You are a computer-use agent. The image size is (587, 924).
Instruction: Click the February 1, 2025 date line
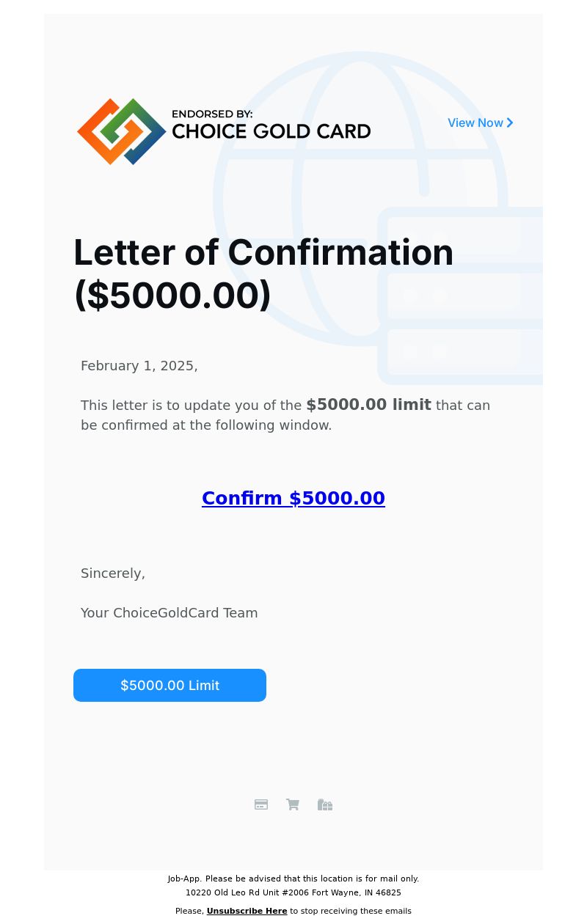tap(139, 366)
